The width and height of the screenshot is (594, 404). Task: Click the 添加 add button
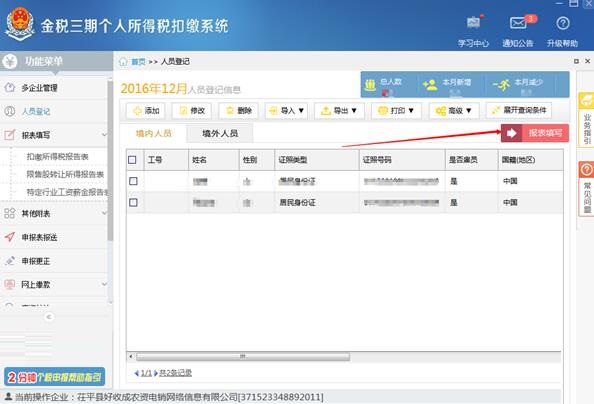pos(146,111)
